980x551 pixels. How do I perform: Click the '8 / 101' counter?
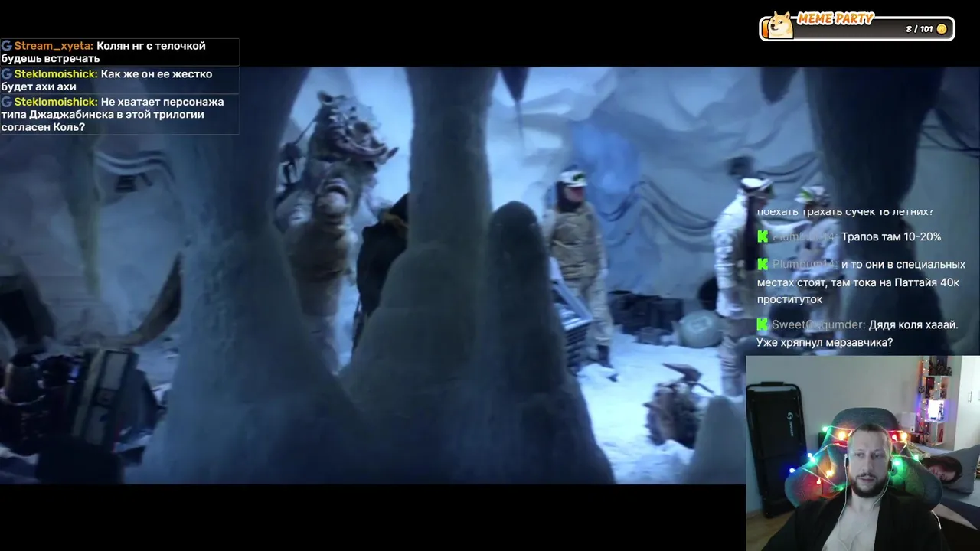[x=919, y=29]
